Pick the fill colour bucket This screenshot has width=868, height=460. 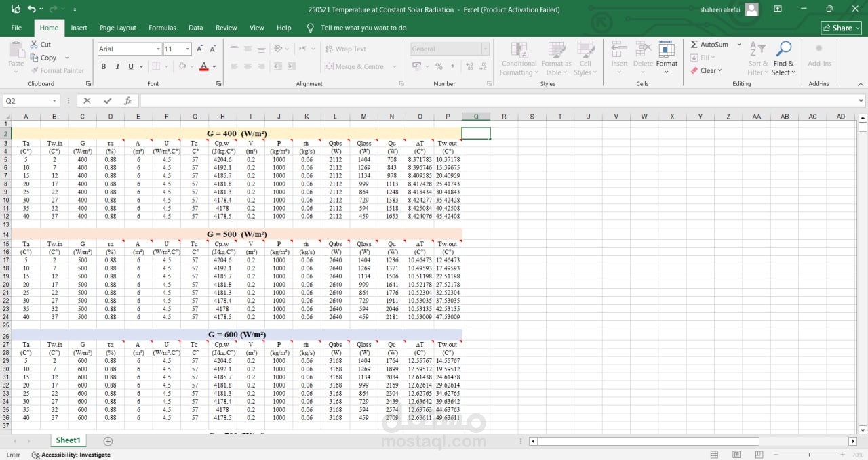182,66
